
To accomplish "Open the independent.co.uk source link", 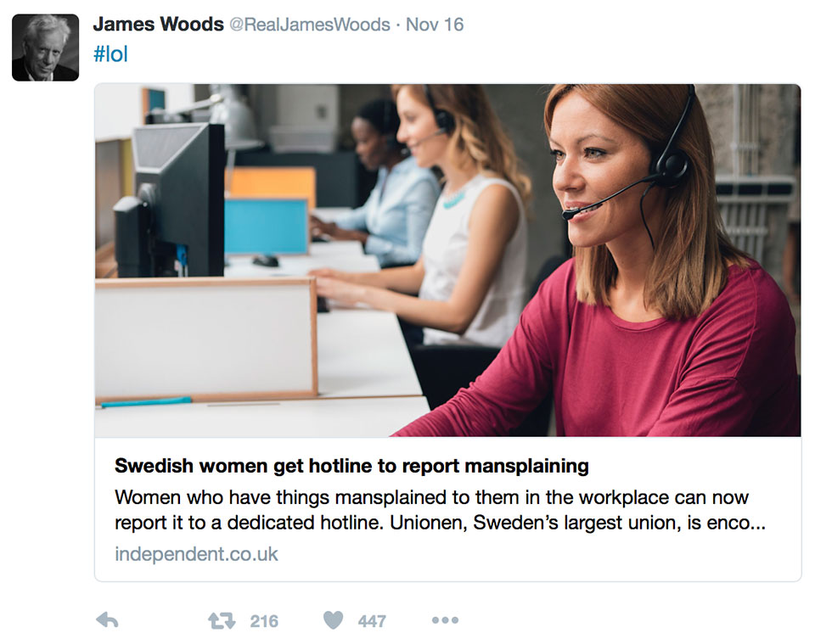I will pyautogui.click(x=196, y=554).
